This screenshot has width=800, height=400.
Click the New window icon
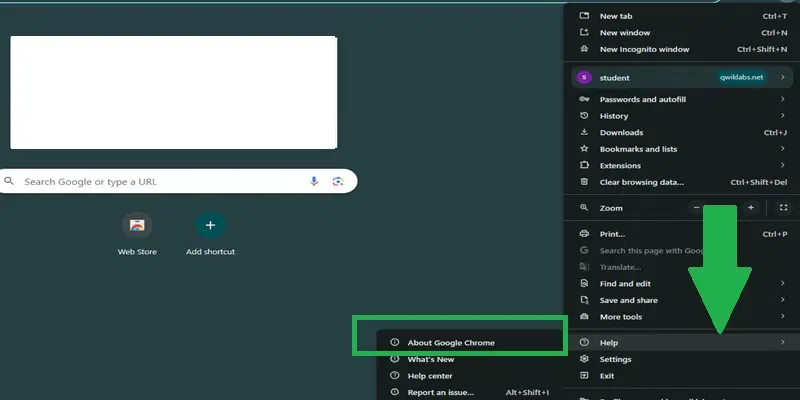[584, 33]
